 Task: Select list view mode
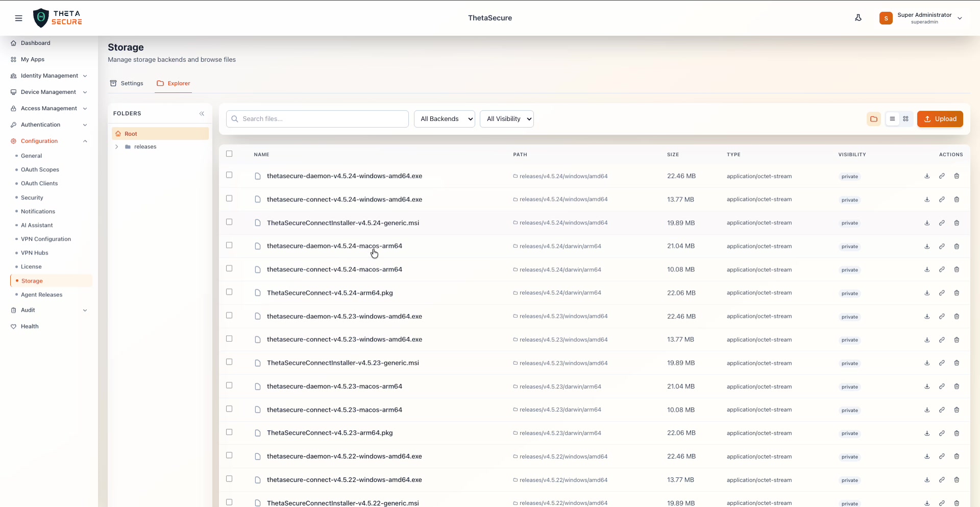892,119
